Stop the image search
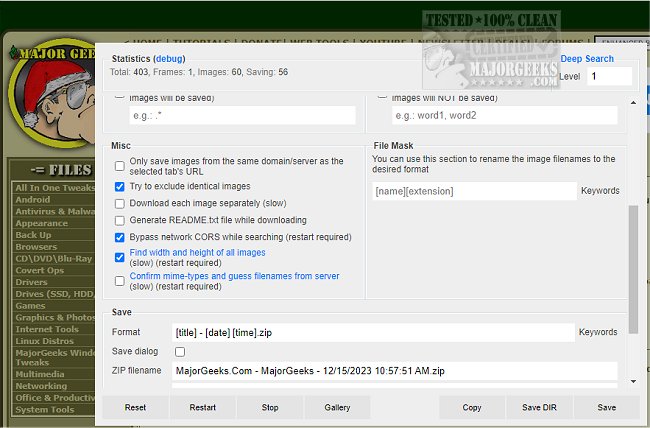This screenshot has height=428, width=650. coord(270,407)
